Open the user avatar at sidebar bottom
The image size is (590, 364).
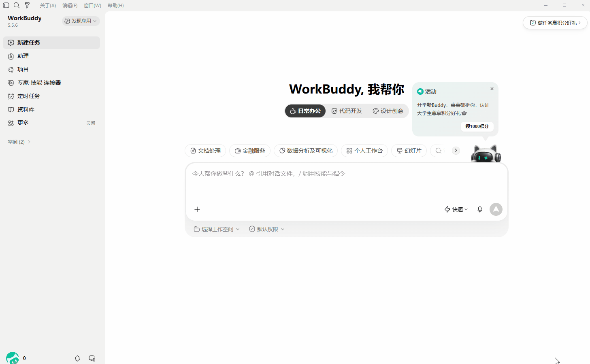(13, 358)
